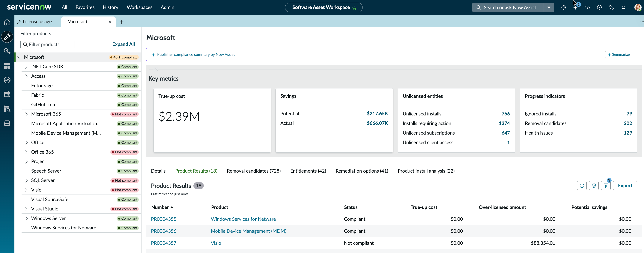Screen dimensions: 644x253
Task: Expand the .NET Core SDK node
Action: click(x=26, y=67)
